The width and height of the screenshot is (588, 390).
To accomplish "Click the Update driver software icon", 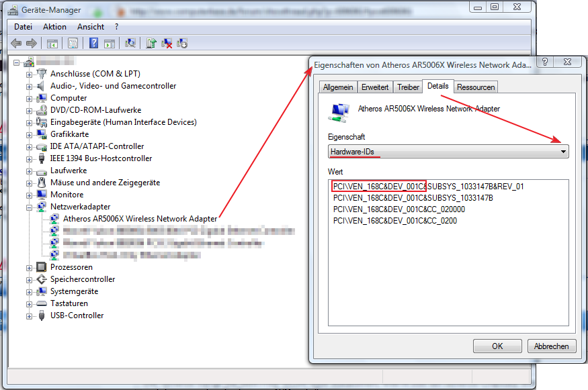I will coord(151,44).
